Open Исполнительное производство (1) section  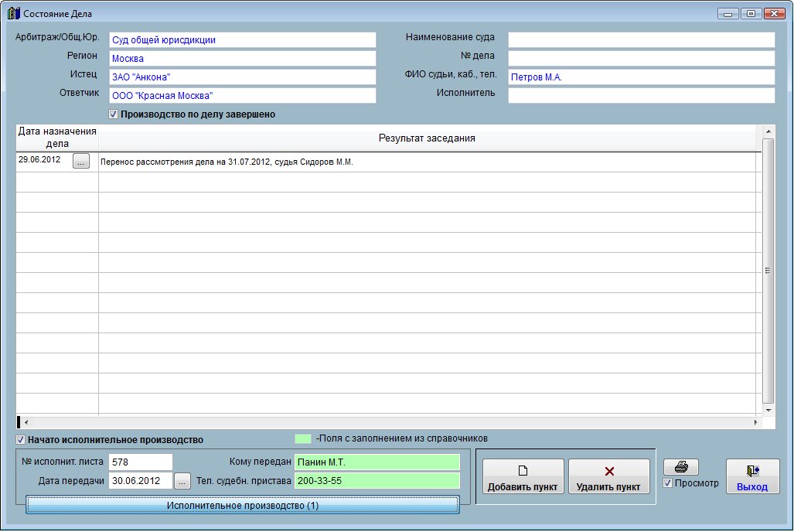click(x=242, y=505)
